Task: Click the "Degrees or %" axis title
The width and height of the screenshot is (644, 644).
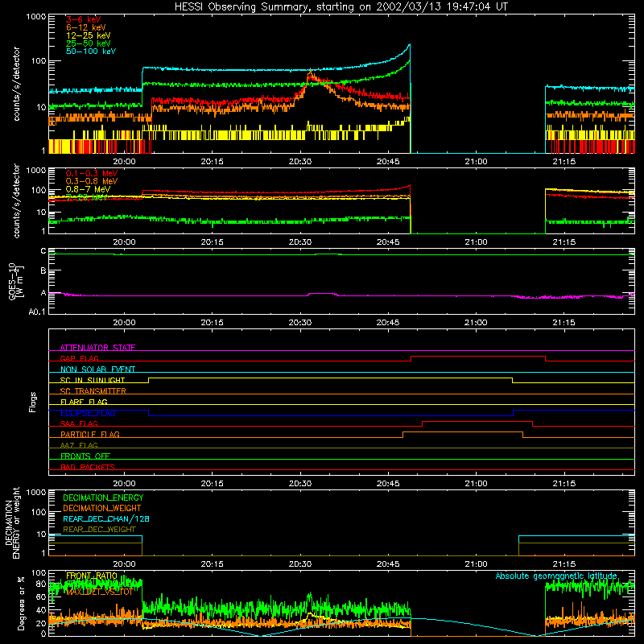Action: pyautogui.click(x=21, y=603)
